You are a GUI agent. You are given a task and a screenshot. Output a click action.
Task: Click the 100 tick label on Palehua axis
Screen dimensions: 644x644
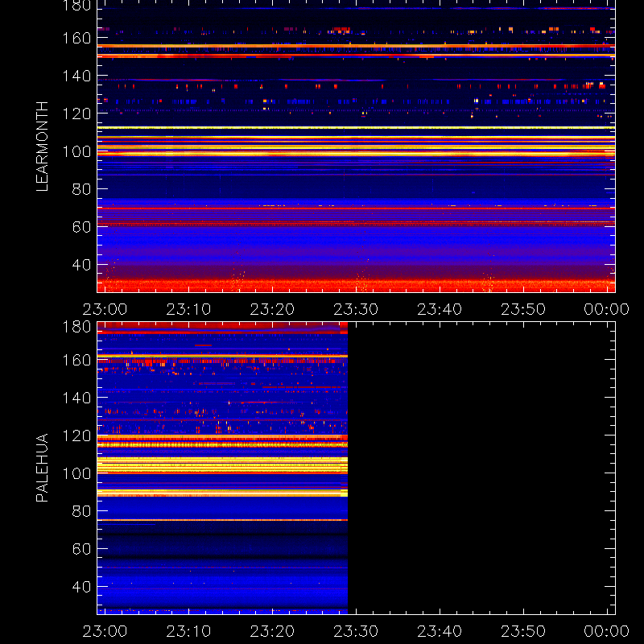coord(76,473)
